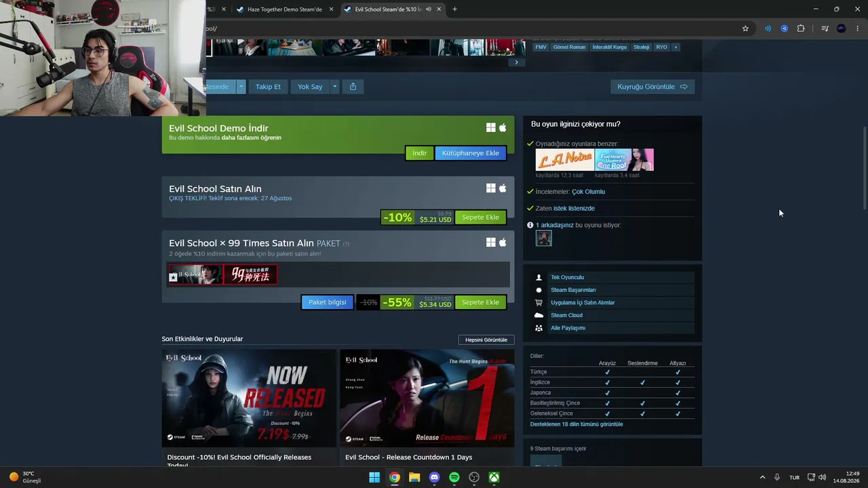Open the Çok Olumlu reviews link
Screen dimensions: 868x488
click(x=589, y=192)
